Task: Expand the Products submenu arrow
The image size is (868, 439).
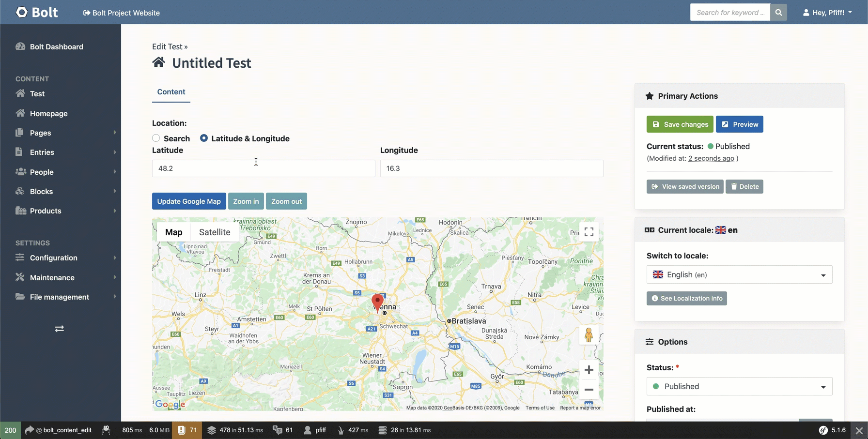Action: pyautogui.click(x=115, y=211)
